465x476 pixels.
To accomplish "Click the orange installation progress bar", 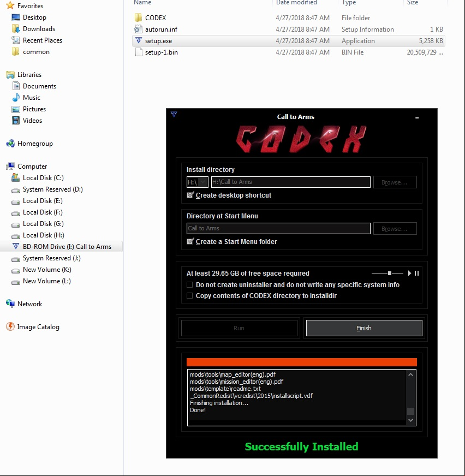I will 302,362.
